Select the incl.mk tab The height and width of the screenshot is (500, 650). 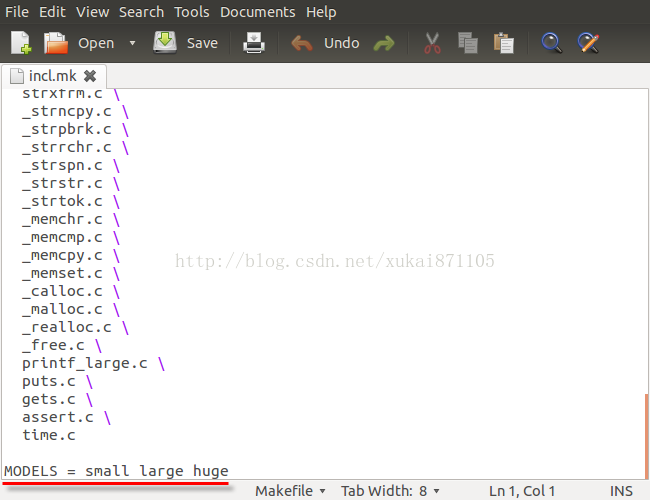pos(52,76)
